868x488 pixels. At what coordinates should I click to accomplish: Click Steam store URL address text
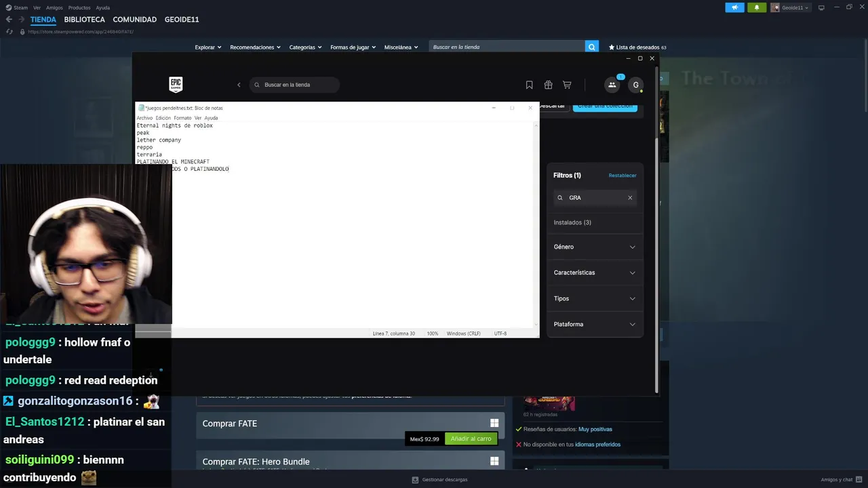[81, 32]
